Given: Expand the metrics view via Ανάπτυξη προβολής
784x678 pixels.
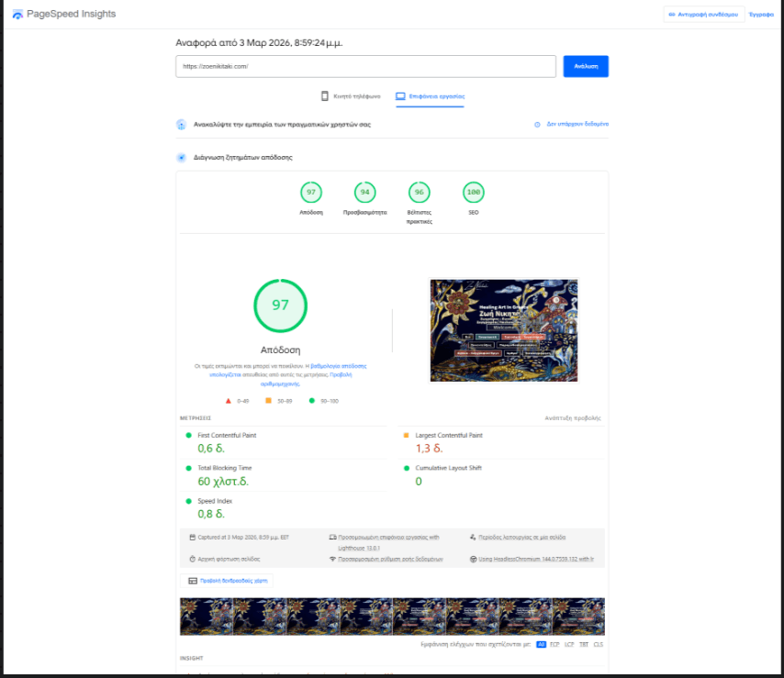Looking at the screenshot, I should 572,417.
